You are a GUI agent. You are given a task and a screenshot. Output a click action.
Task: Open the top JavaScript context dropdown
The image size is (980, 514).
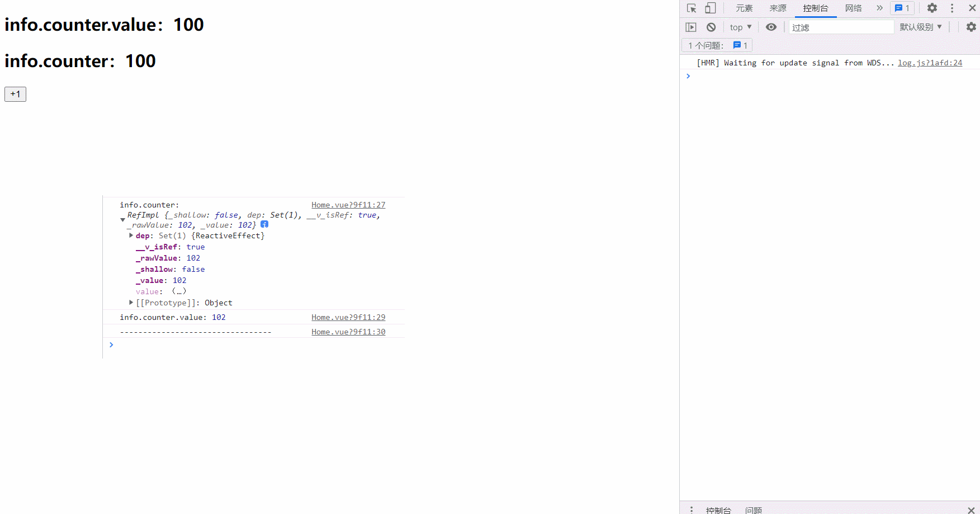(x=741, y=27)
